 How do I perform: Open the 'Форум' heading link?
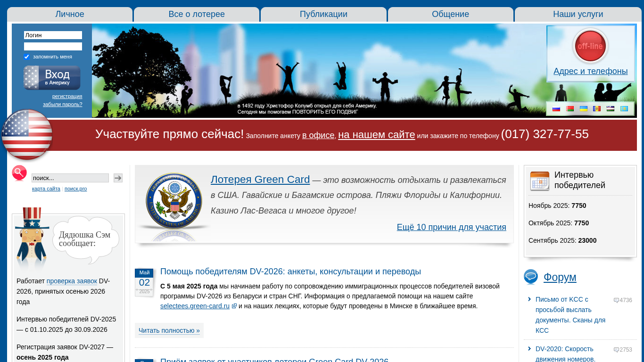point(560,277)
